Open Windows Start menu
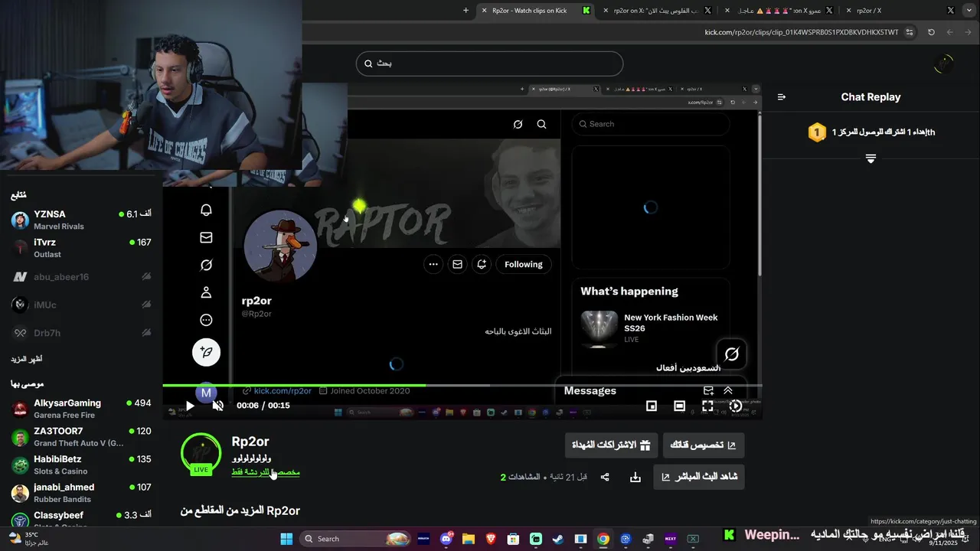Viewport: 980px width, 551px height. click(286, 539)
